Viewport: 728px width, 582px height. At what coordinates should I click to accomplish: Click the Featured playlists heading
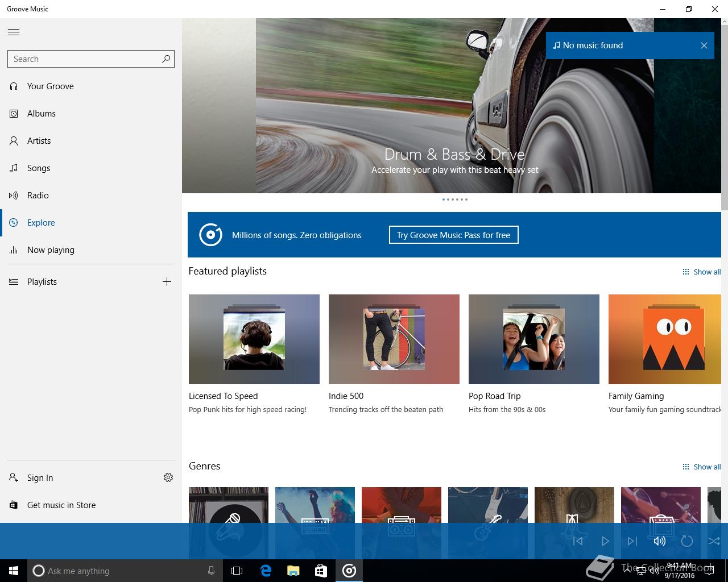tap(227, 271)
